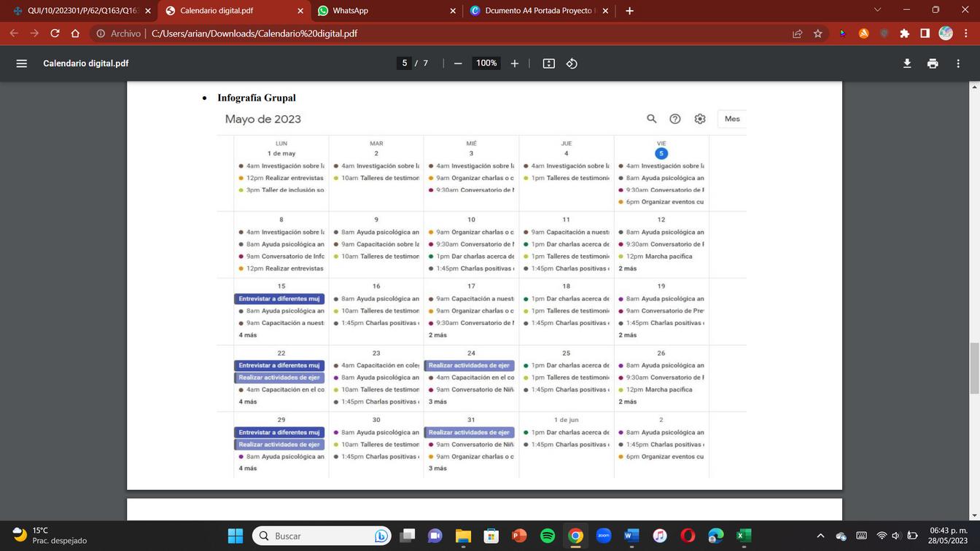This screenshot has height=551, width=980.
Task: Expand the tab search chevron
Action: coord(877,10)
